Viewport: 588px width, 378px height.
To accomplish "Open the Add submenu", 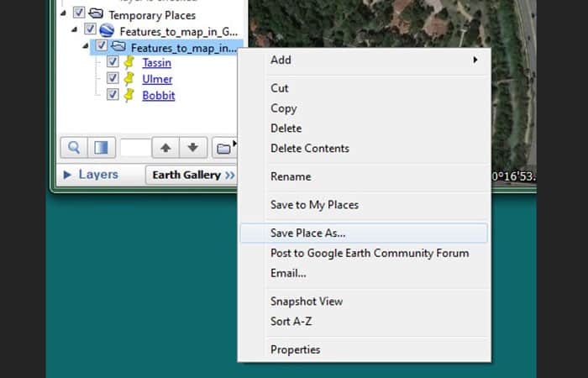I will pos(364,60).
